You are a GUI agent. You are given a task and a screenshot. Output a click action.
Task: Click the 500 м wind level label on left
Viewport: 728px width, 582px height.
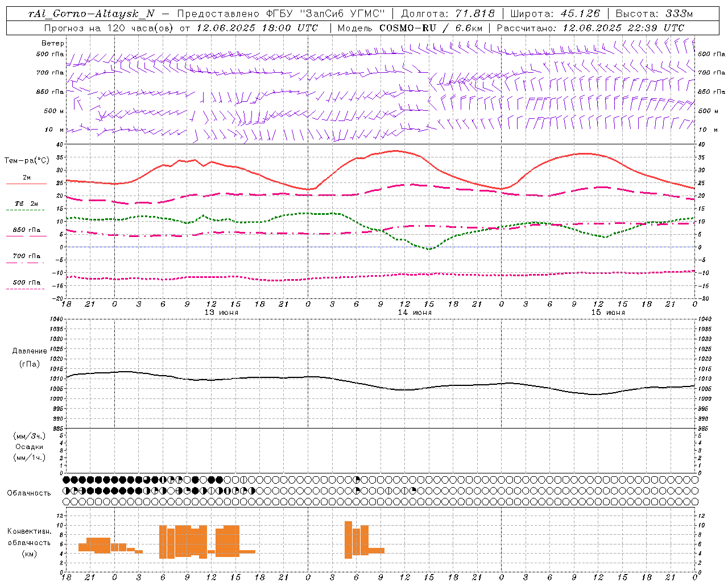pos(54,111)
